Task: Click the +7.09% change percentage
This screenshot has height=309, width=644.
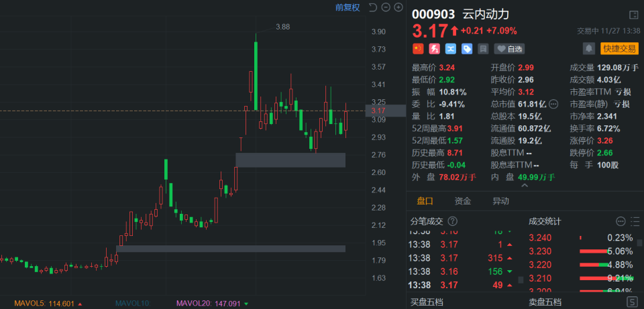Action: click(502, 31)
